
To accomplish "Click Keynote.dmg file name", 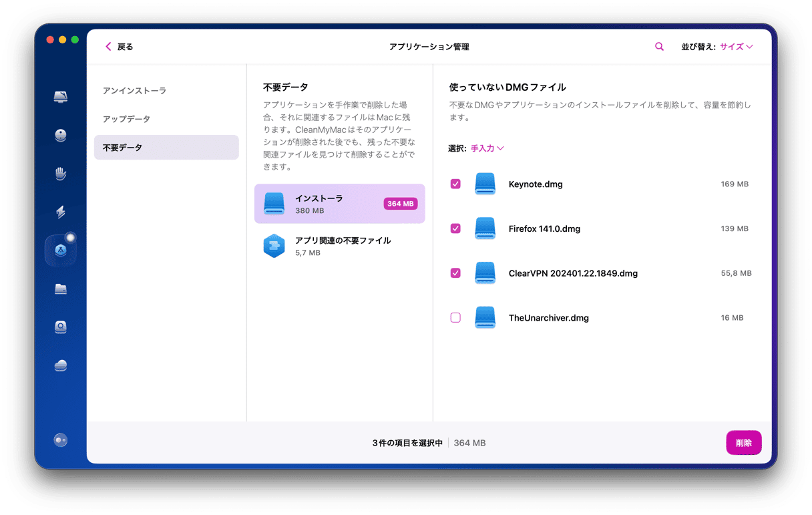I will click(536, 184).
